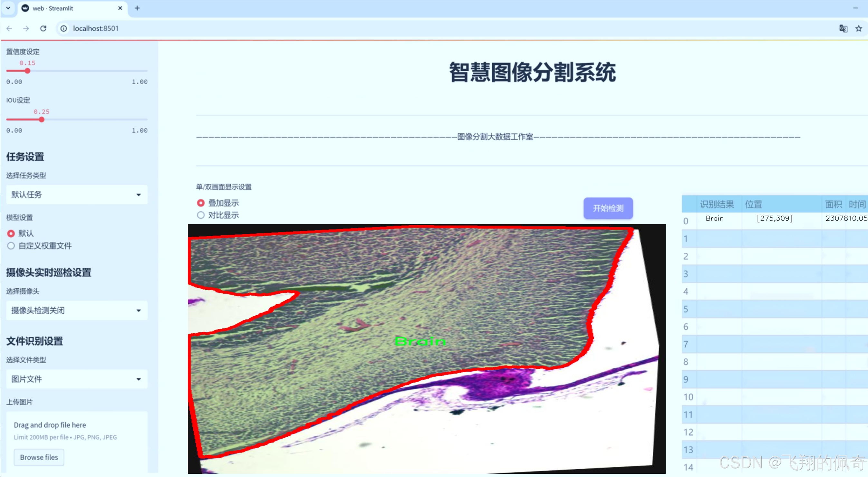Image resolution: width=868 pixels, height=477 pixels.
Task: Select the 对比显示 display radio button
Action: click(x=201, y=215)
